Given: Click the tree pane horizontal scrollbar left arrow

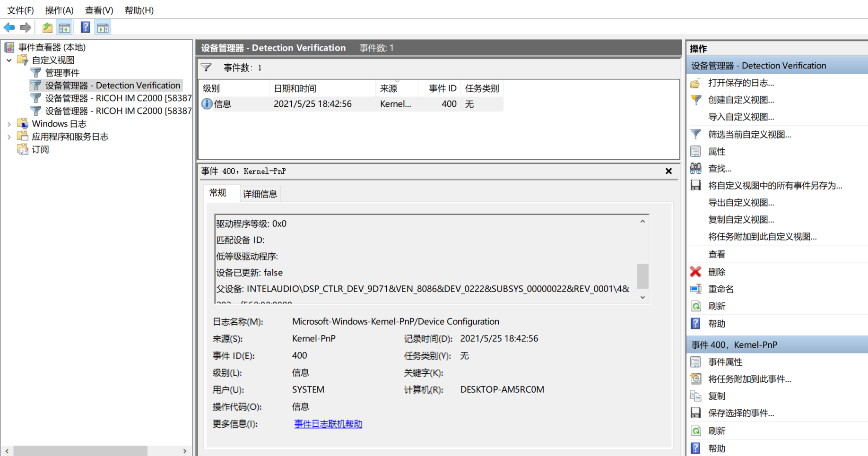Looking at the screenshot, I should 7,451.
